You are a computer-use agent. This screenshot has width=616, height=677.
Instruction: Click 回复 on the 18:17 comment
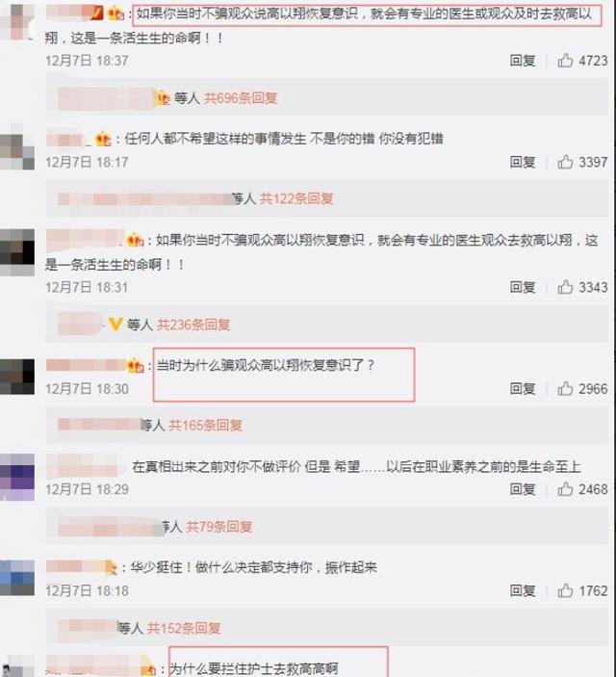[x=523, y=162]
